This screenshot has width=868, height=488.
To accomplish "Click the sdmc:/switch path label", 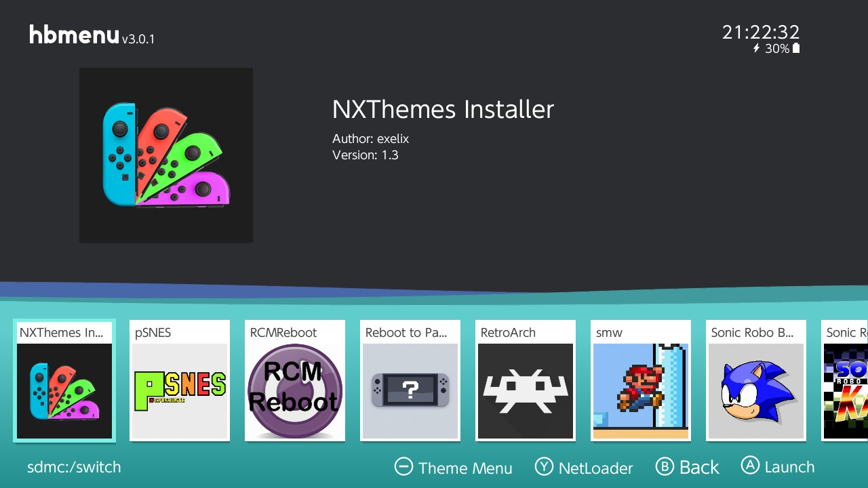I will [x=74, y=467].
